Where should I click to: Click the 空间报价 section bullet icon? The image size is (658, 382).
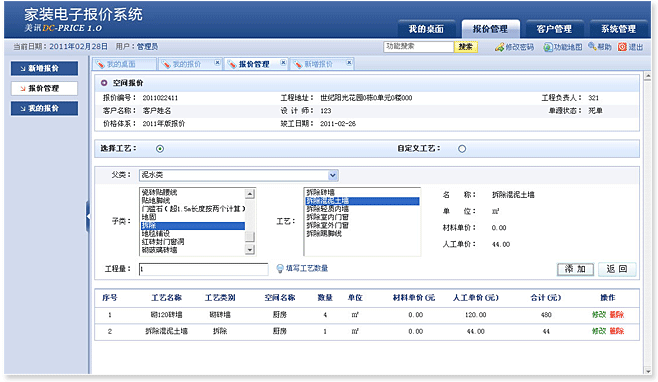(104, 83)
